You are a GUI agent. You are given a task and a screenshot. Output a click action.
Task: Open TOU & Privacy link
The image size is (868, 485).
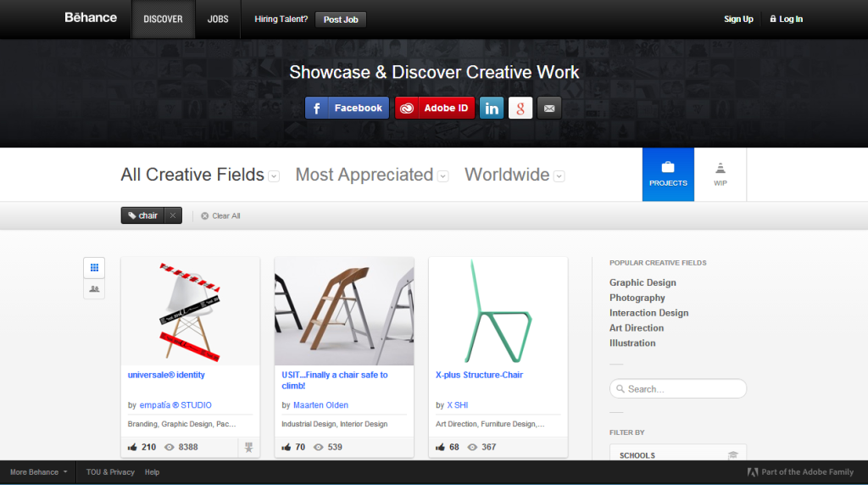(110, 472)
